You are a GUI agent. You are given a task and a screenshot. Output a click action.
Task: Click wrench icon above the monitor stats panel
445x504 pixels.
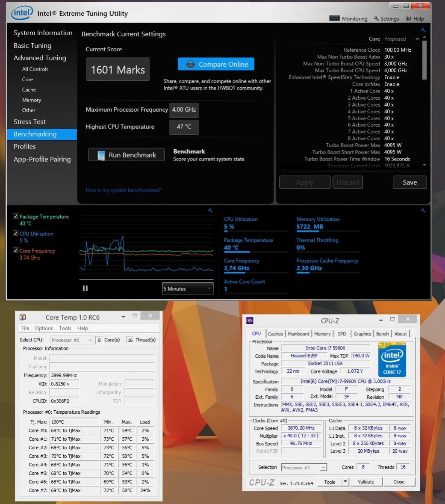pos(423,210)
